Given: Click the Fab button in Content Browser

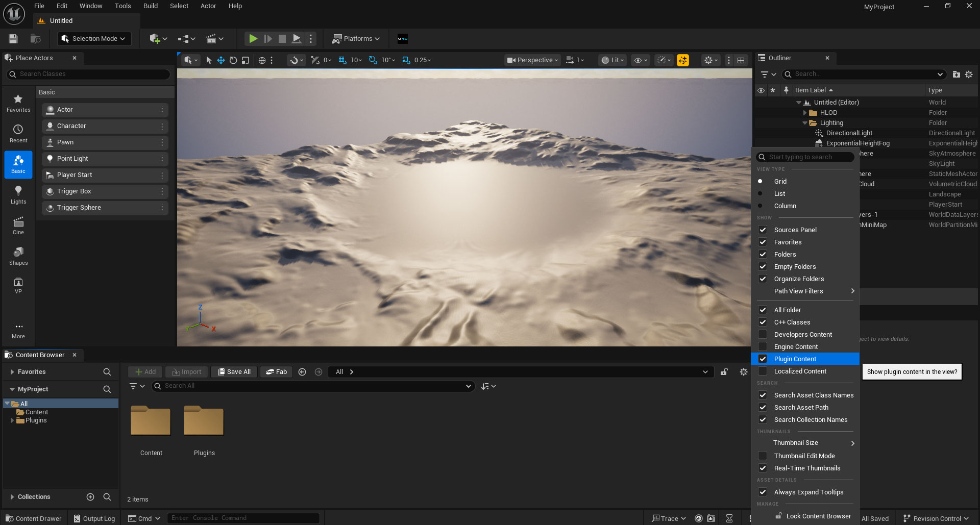Looking at the screenshot, I should point(276,371).
